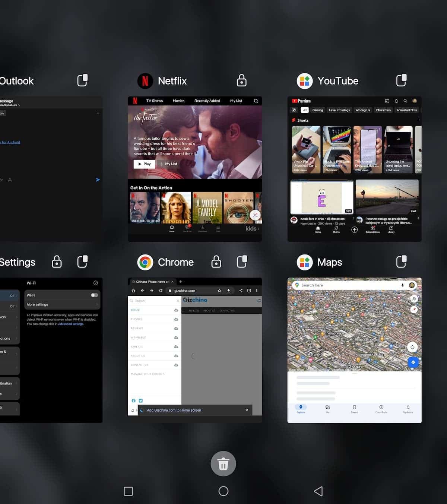
Task: Select the Gaming chip in YouTube
Action: [x=317, y=110]
